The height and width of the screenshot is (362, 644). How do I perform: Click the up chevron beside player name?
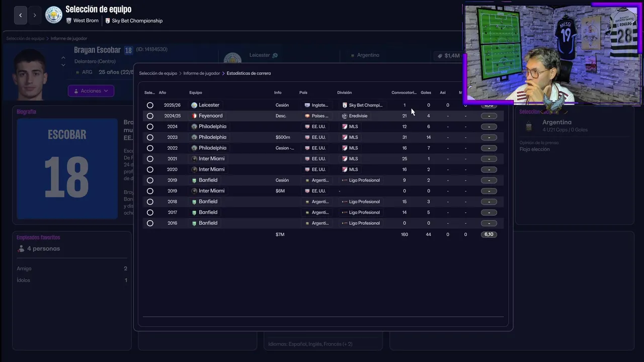[x=63, y=58]
